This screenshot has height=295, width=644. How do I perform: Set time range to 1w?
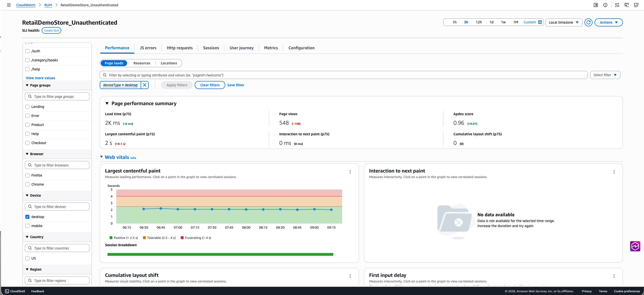pos(503,22)
